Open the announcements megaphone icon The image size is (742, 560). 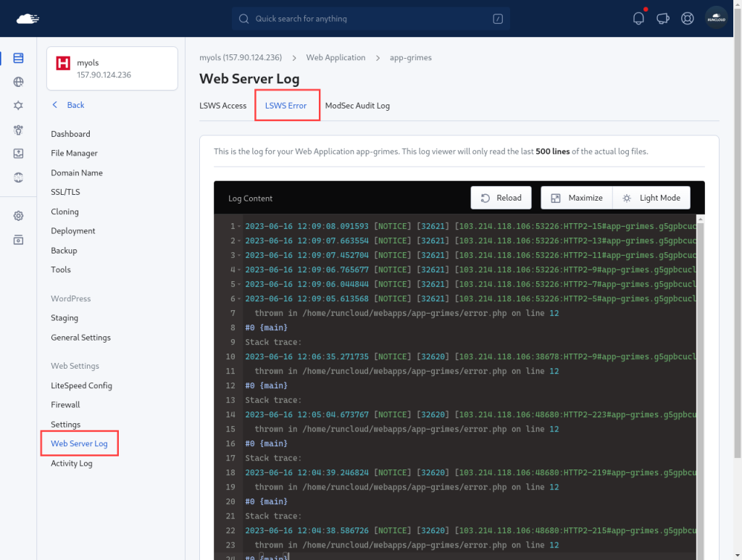(663, 18)
